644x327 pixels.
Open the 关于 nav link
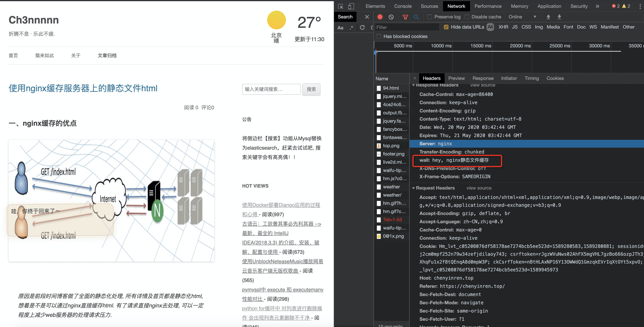[x=76, y=55]
